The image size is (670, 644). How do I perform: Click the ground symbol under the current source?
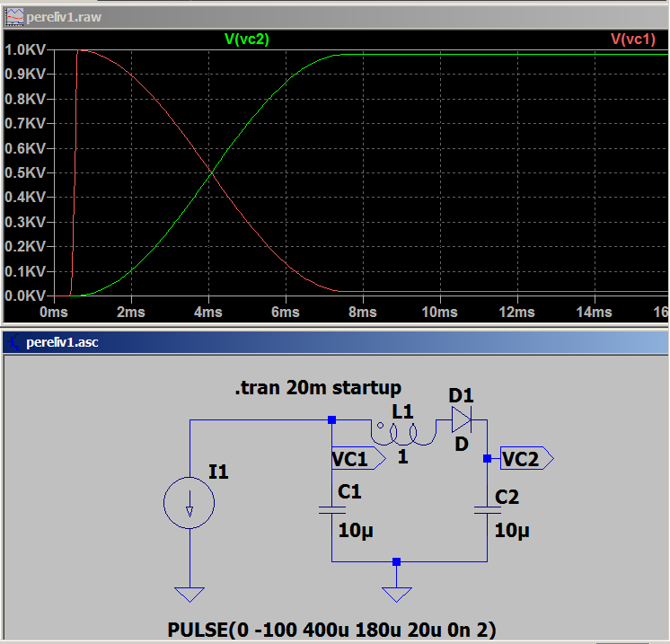190,594
